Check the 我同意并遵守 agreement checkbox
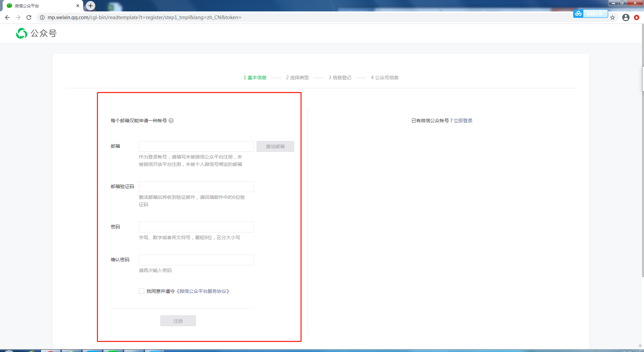 142,291
